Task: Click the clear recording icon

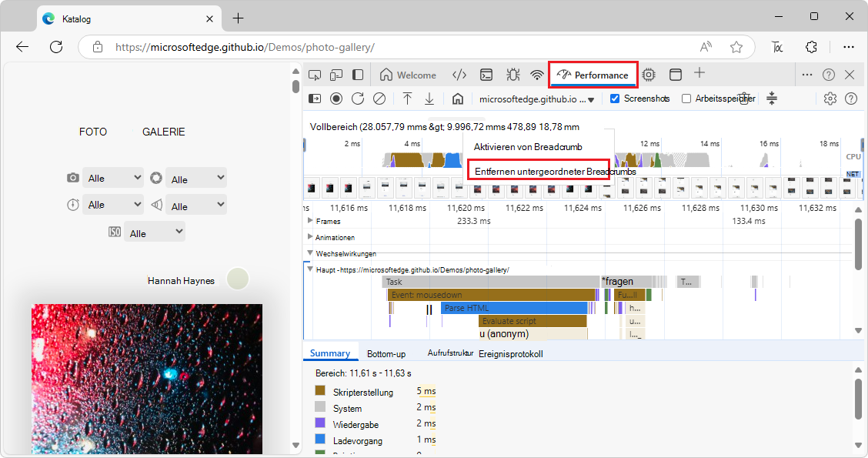Action: coord(379,99)
